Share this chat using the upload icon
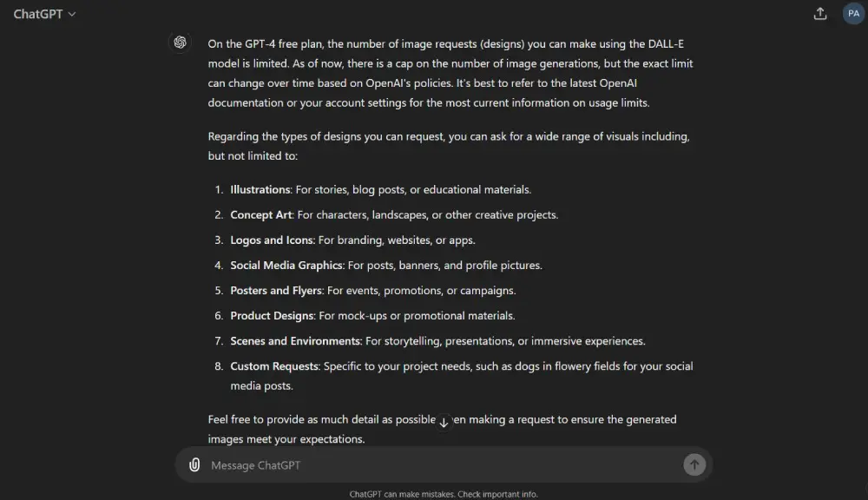Viewport: 868px width, 500px height. 820,14
